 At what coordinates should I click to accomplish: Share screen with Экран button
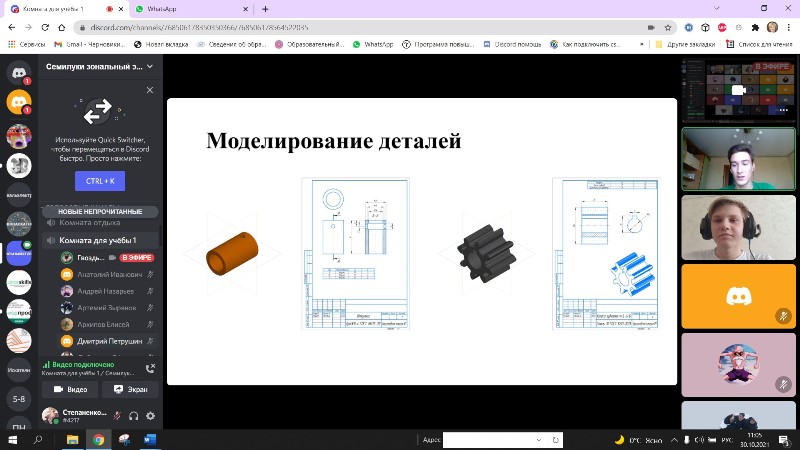(x=130, y=390)
